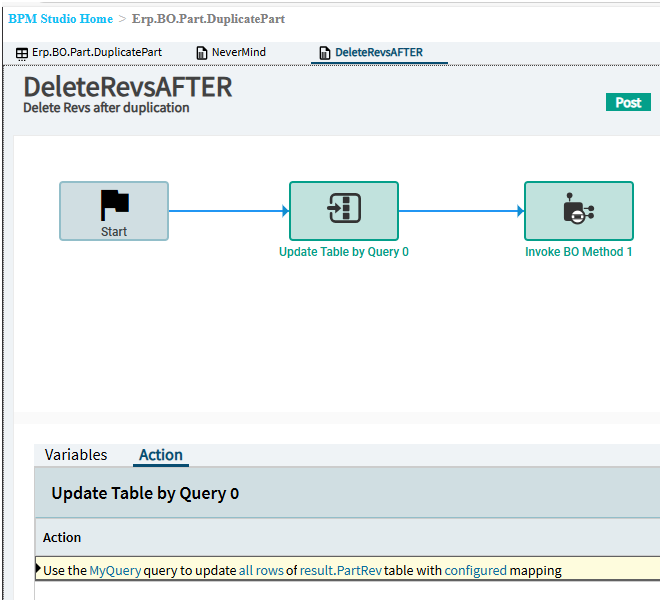The image size is (662, 602).
Task: Click the table icon on Erp.BO.Part.DuplicatePart tab
Action: click(x=22, y=54)
